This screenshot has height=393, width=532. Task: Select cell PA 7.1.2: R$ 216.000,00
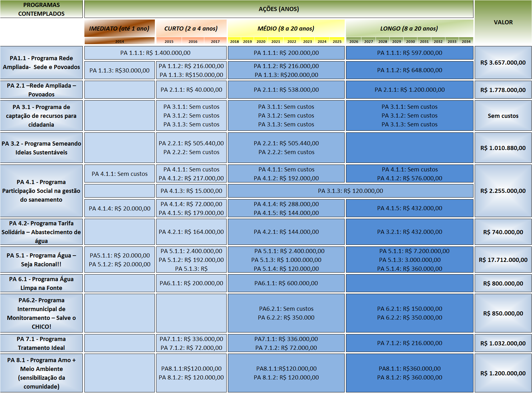tap(410, 343)
